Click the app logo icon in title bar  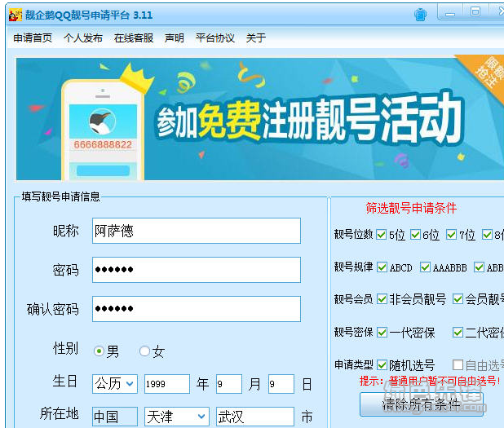pos(15,15)
